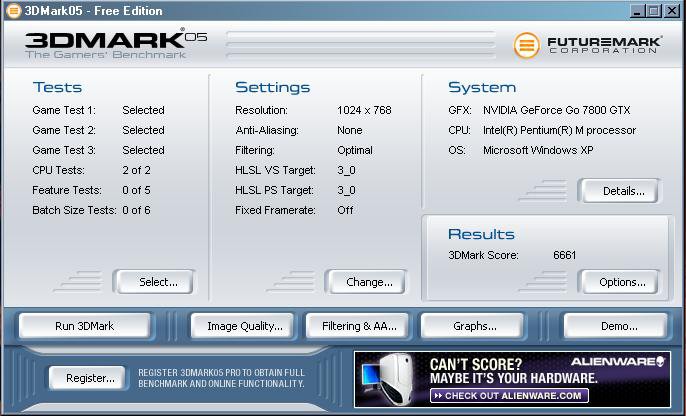Click the Fixed Framerate value 'Off'

[345, 210]
